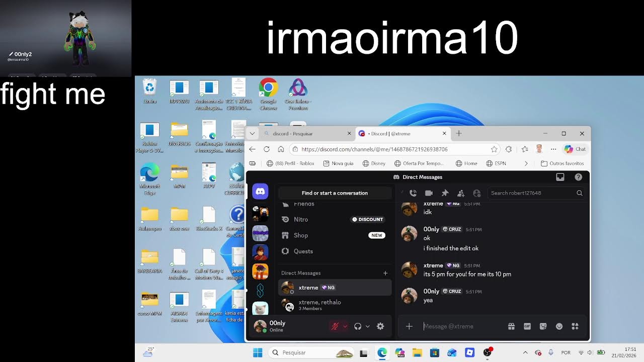Expand microphone input options arrow
The image size is (644, 362).
(x=345, y=326)
